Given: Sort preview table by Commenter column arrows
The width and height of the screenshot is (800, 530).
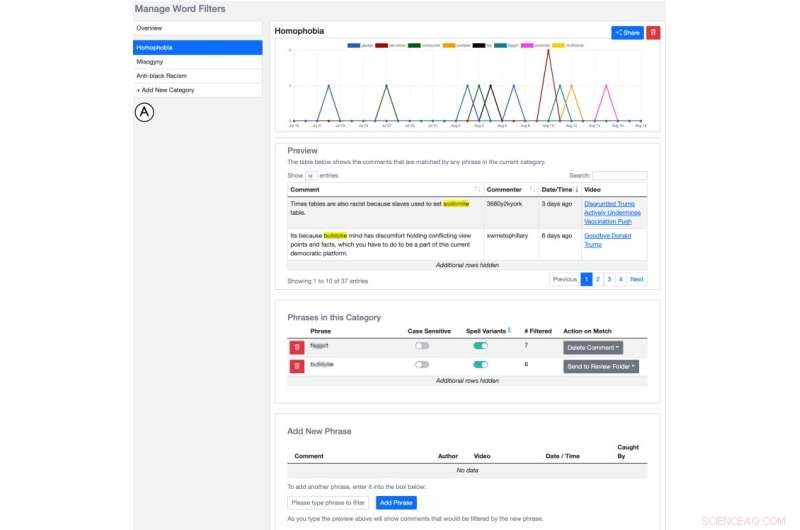Looking at the screenshot, I should coord(533,189).
